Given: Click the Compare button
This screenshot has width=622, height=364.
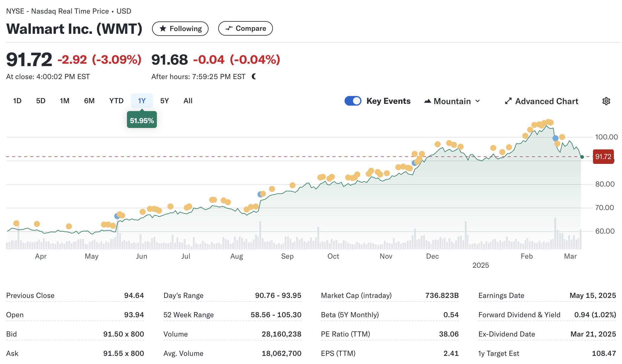Looking at the screenshot, I should click(x=245, y=28).
